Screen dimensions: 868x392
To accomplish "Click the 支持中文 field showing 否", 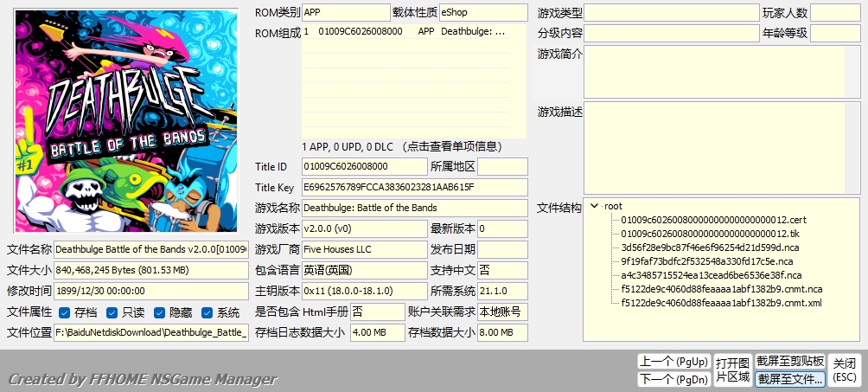I will point(502,270).
